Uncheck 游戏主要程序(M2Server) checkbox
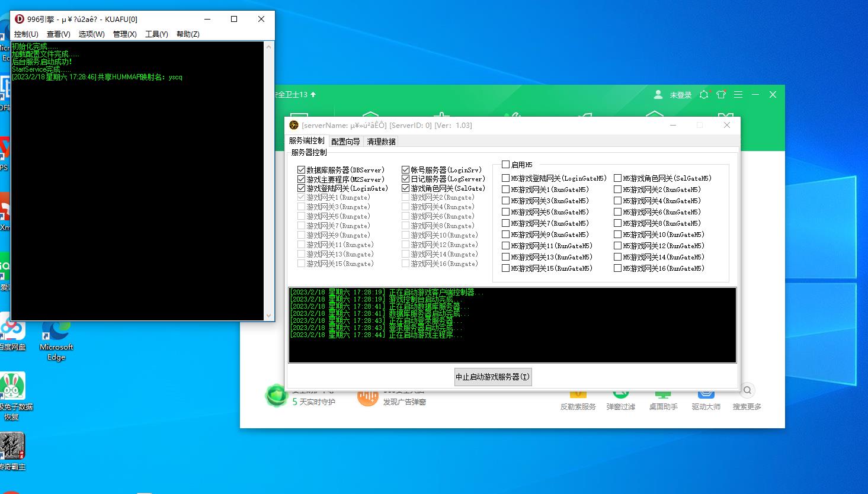The height and width of the screenshot is (494, 868). 301,179
